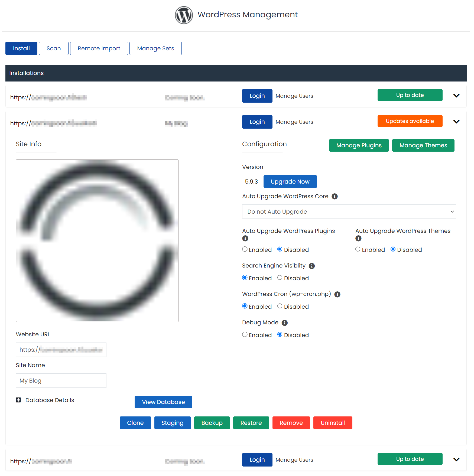Image resolution: width=474 pixels, height=476 pixels.
Task: Expand the last installation row chevron
Action: click(x=456, y=459)
